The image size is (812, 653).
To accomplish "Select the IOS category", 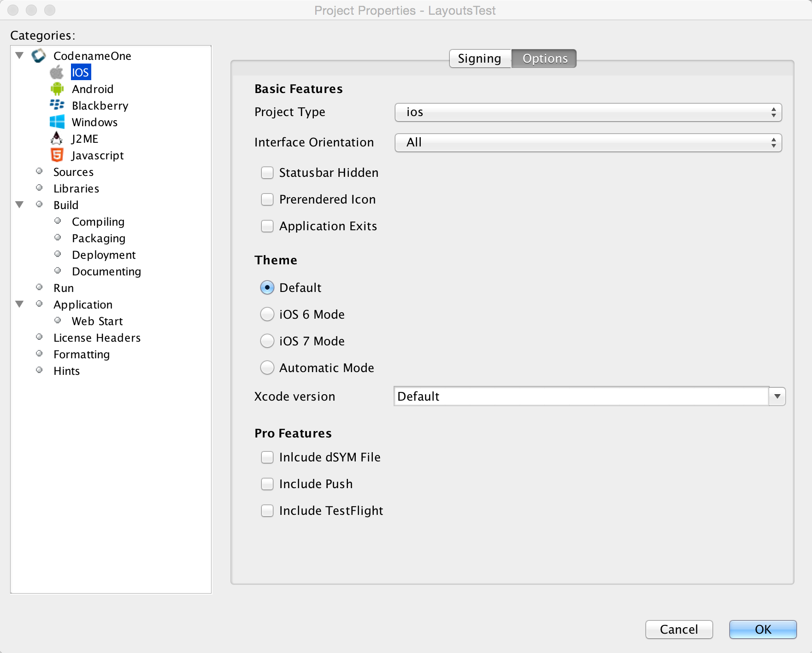I will tap(80, 72).
